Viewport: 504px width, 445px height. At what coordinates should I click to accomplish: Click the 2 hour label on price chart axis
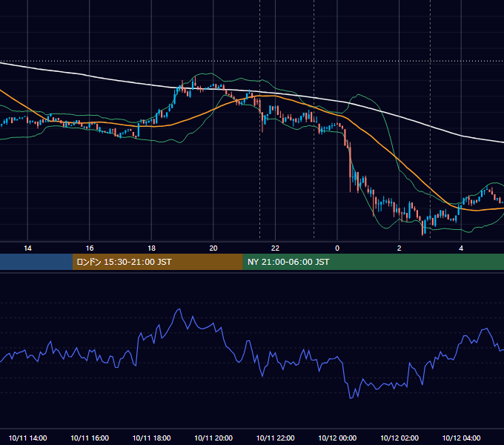point(399,248)
